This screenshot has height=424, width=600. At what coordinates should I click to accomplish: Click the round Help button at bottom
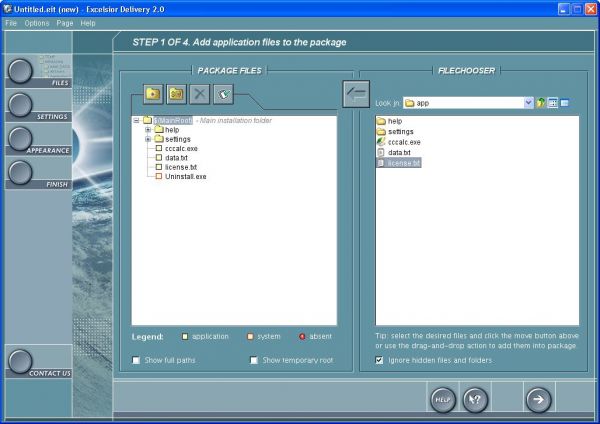(443, 399)
